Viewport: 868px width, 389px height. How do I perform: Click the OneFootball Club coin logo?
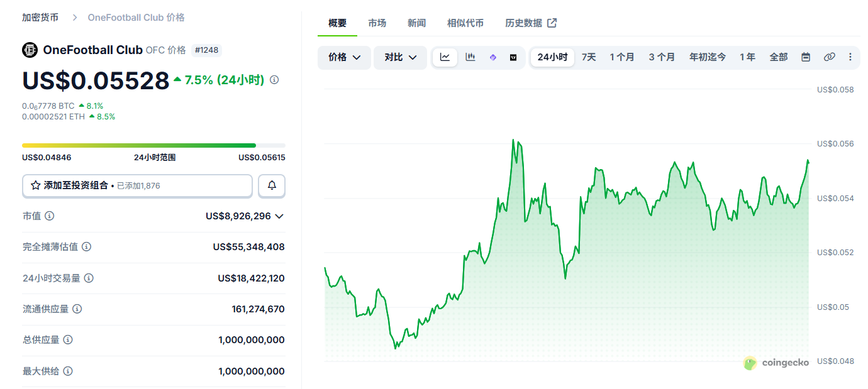click(30, 50)
